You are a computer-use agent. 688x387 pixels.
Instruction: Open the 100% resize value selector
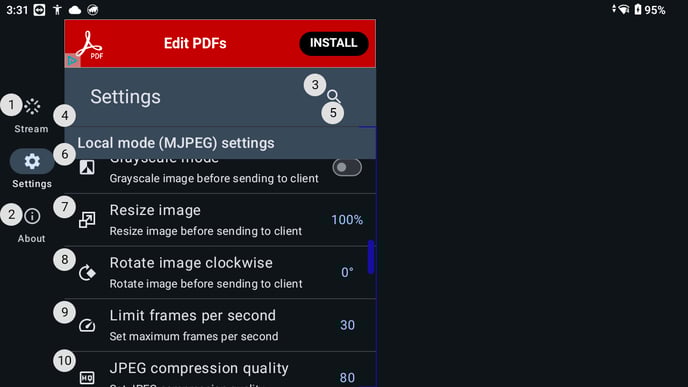pyautogui.click(x=347, y=220)
